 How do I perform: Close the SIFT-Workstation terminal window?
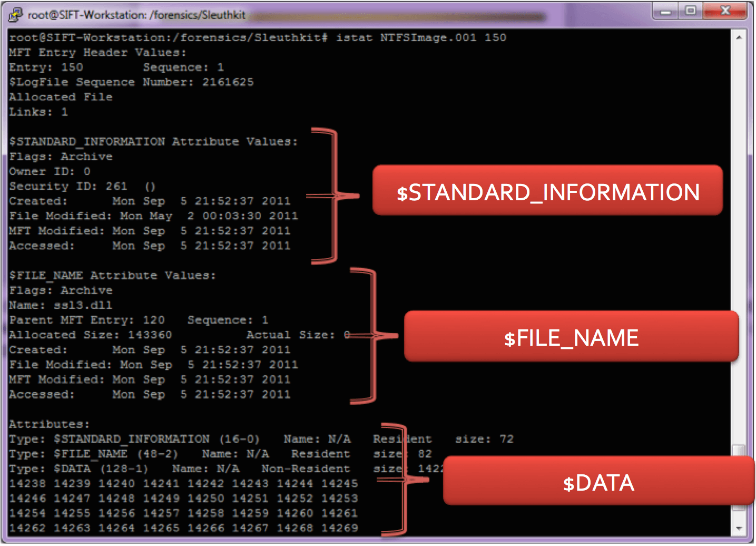725,11
